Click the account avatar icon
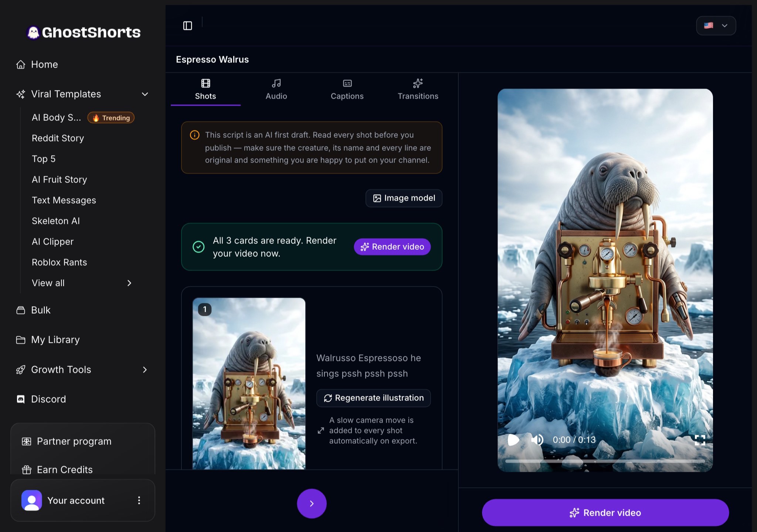 coord(32,500)
